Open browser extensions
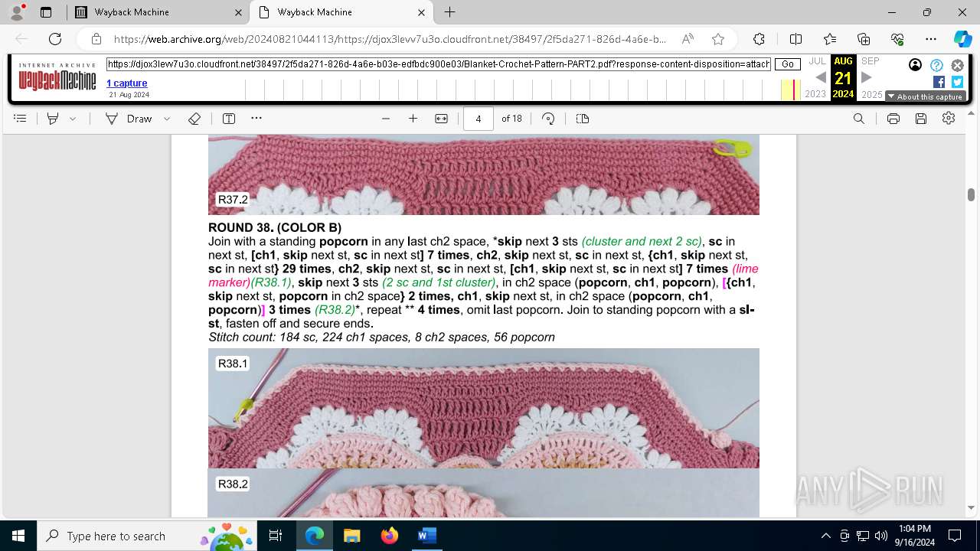Viewport: 980px width, 551px height. tap(759, 39)
